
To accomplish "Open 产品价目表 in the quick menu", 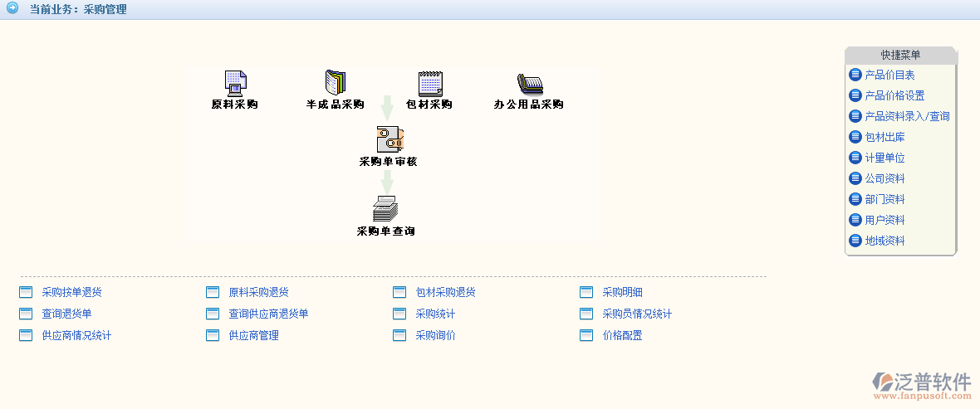I will point(889,75).
